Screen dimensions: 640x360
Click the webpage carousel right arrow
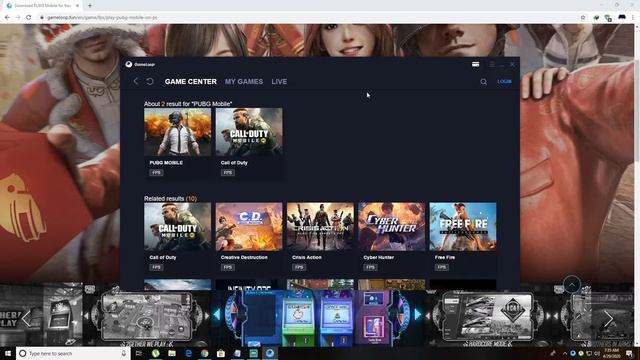pos(608,318)
